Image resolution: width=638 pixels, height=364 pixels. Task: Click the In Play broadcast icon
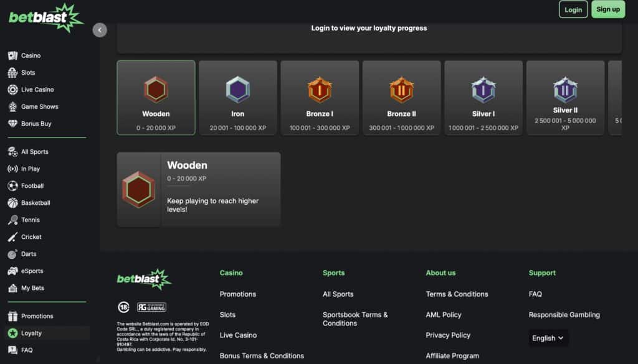[x=12, y=169]
